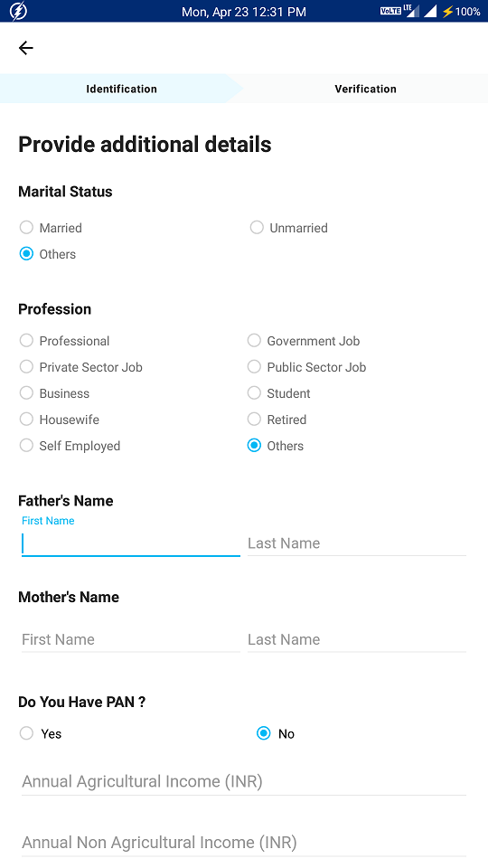Tap the lightning bolt app icon in status bar
Screen dimensions: 488x868
point(18,11)
